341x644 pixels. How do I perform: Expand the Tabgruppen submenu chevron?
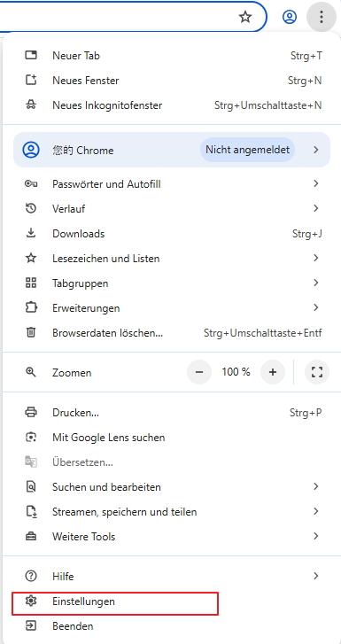(316, 283)
